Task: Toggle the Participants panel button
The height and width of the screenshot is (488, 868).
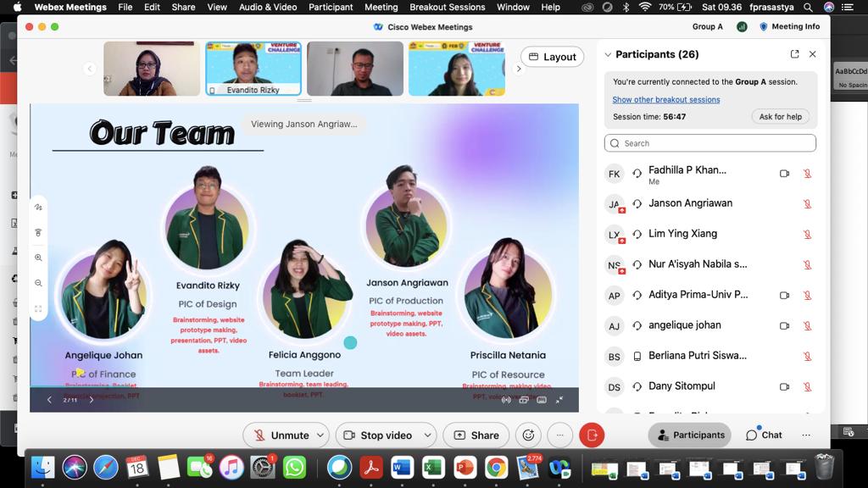Action: click(x=689, y=435)
